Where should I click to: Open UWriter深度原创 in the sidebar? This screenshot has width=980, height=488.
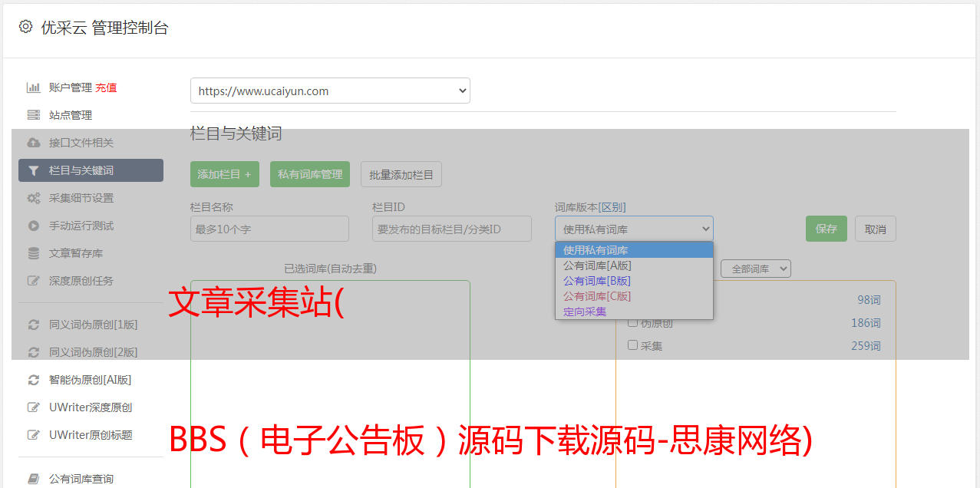pos(91,407)
